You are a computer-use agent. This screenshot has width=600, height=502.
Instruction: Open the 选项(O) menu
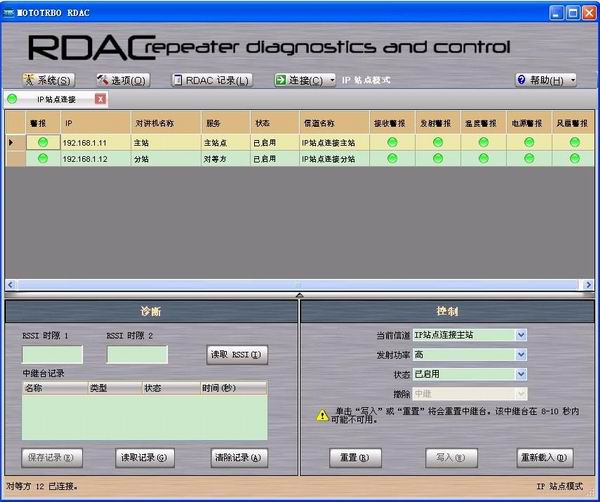pyautogui.click(x=123, y=80)
